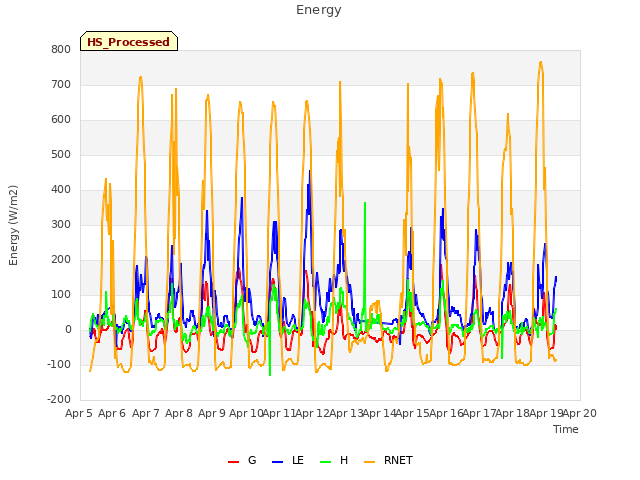Click the Apr 12 x-axis tick label
Viewport: 640px width, 480px height.
pyautogui.click(x=312, y=413)
